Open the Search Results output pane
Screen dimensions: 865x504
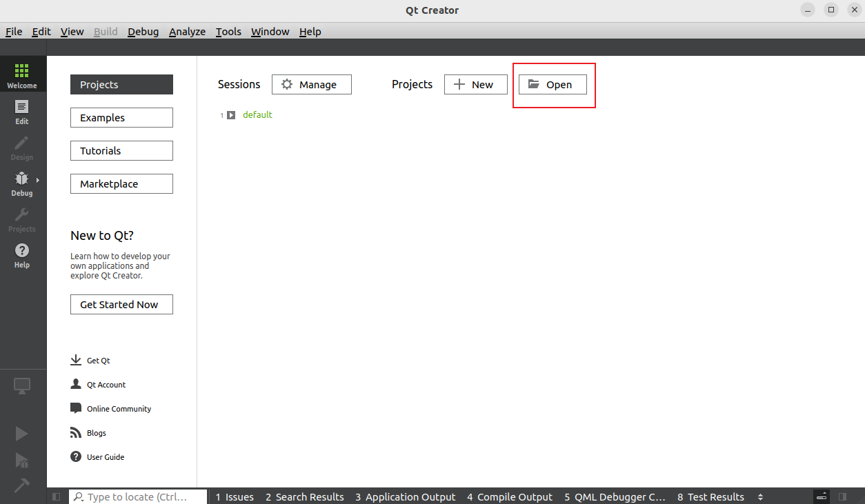click(304, 496)
